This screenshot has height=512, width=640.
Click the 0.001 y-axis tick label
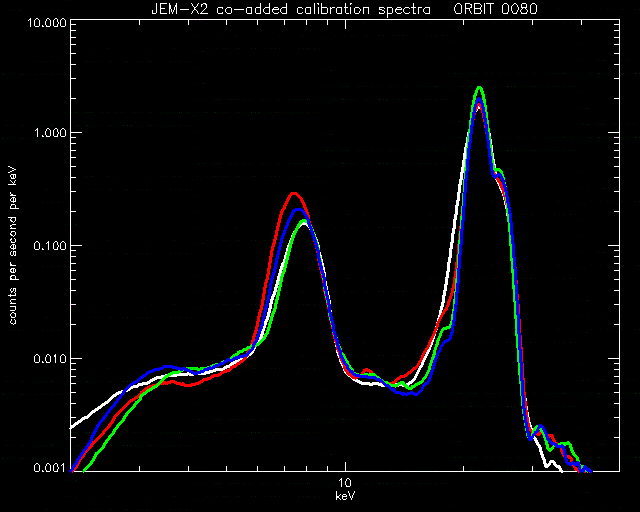(x=50, y=468)
